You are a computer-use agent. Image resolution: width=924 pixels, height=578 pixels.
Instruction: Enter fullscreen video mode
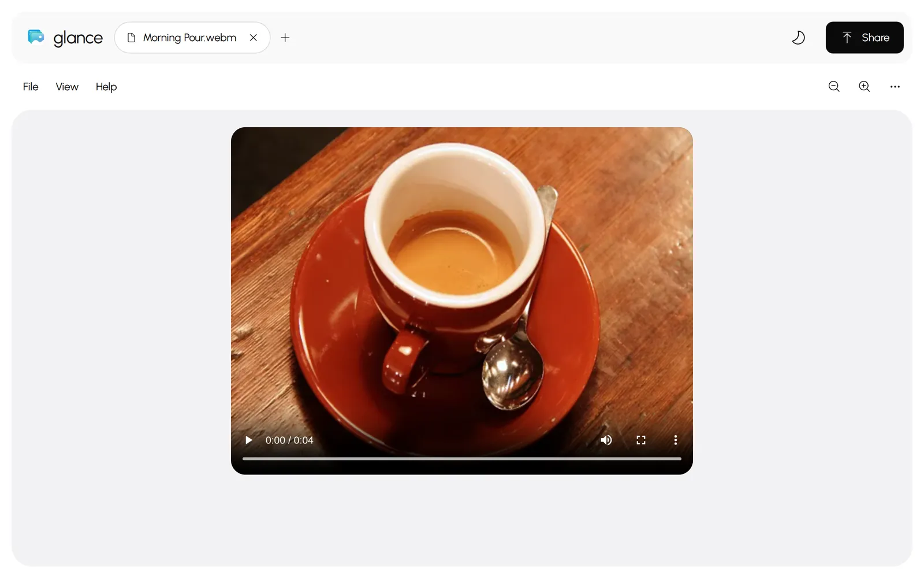pos(641,440)
